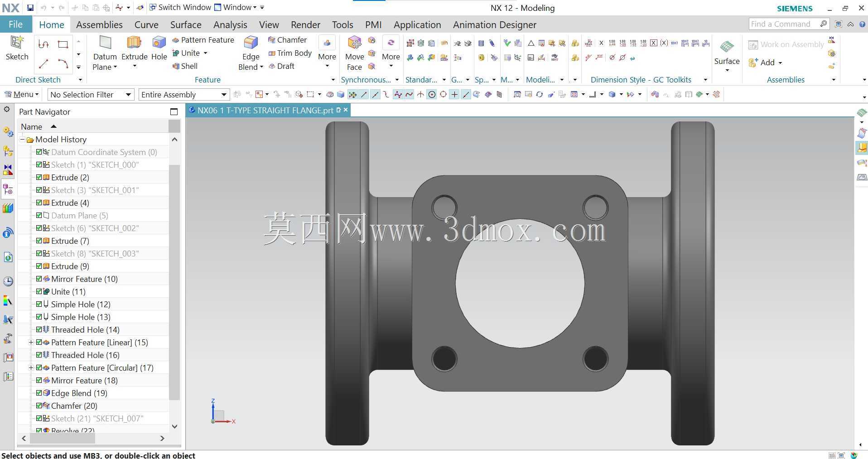Select the Edge Blend tool
Image resolution: width=868 pixels, height=459 pixels.
[x=251, y=49]
